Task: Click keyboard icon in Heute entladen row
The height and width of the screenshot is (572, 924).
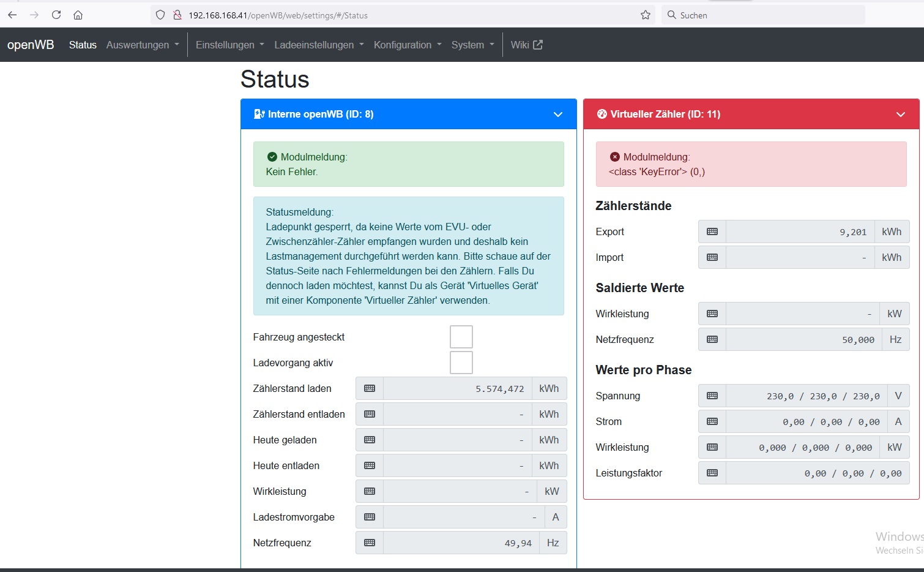Action: tap(370, 465)
